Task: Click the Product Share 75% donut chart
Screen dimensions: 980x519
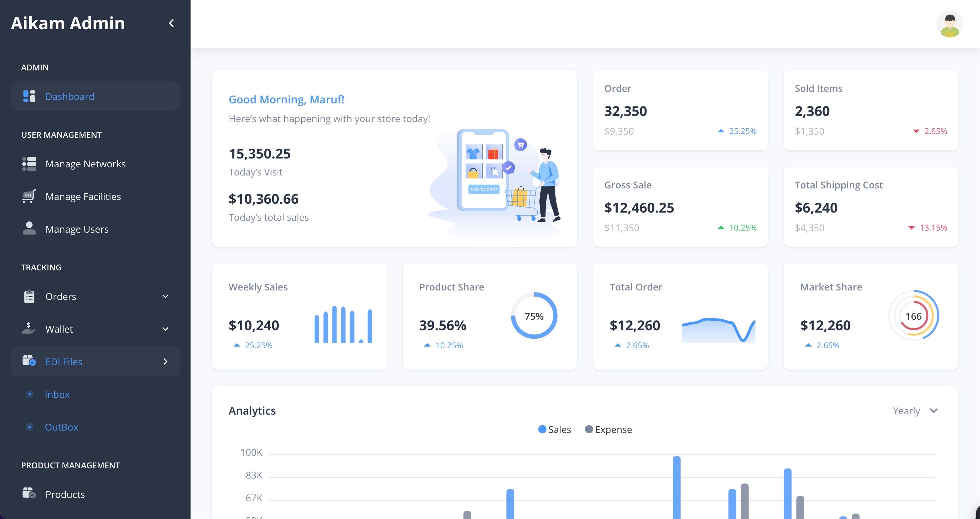Action: (x=534, y=316)
